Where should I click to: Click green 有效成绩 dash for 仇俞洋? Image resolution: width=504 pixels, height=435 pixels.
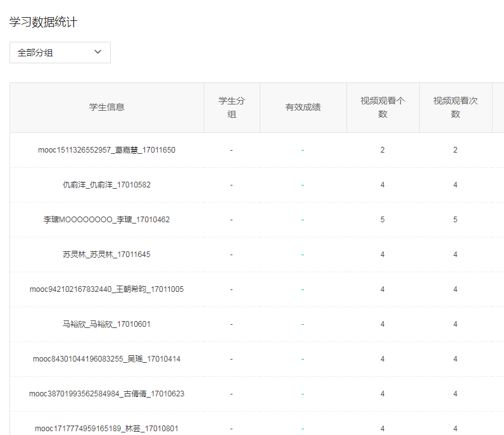(x=303, y=185)
